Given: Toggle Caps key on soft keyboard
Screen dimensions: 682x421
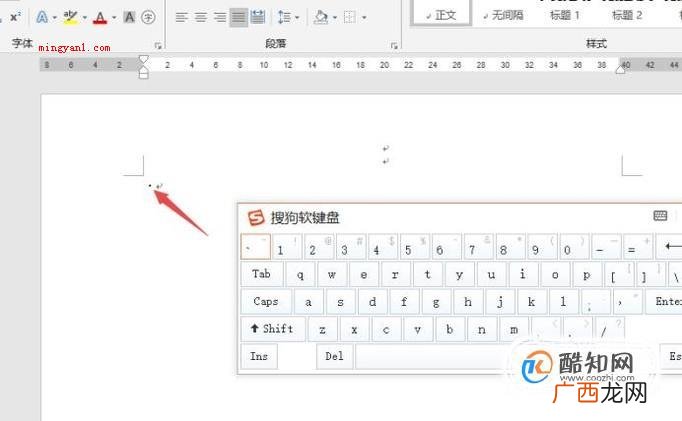Looking at the screenshot, I should [266, 302].
